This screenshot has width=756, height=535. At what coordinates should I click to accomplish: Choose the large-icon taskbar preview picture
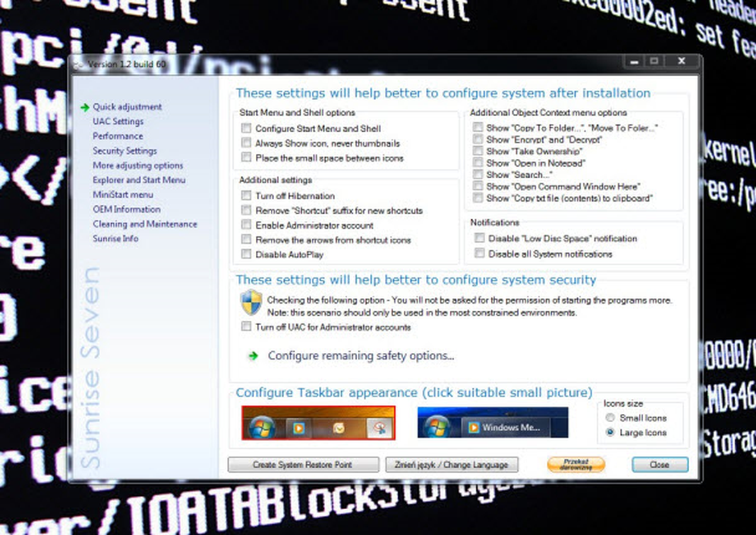318,423
